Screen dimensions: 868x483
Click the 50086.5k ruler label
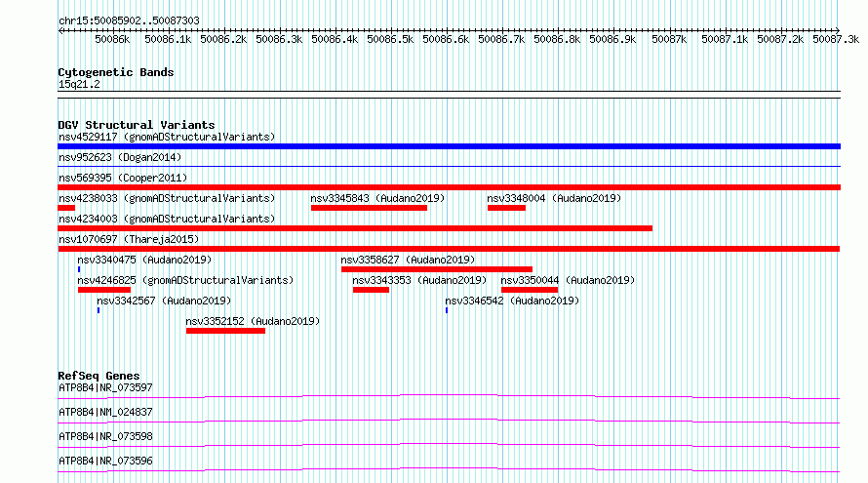point(390,39)
